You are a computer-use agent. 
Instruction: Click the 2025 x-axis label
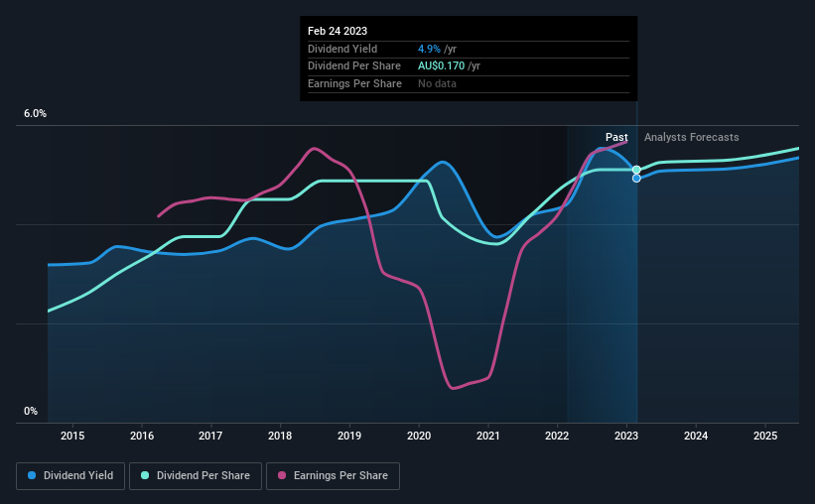765,436
